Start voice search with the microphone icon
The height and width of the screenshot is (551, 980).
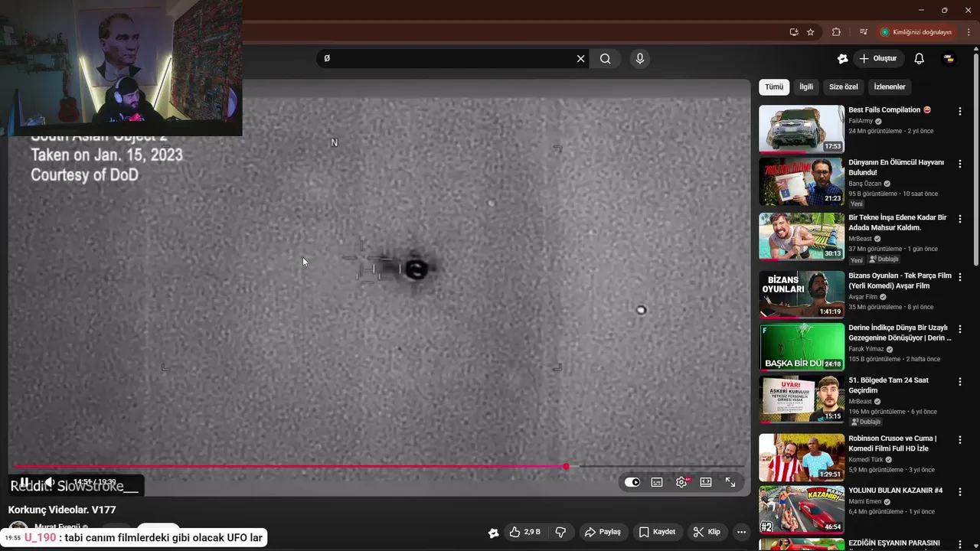(x=640, y=59)
